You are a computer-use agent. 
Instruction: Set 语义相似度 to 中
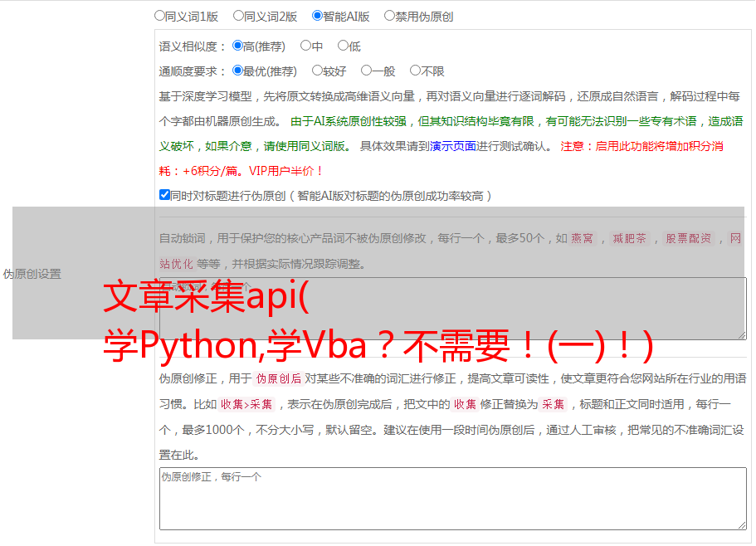305,46
